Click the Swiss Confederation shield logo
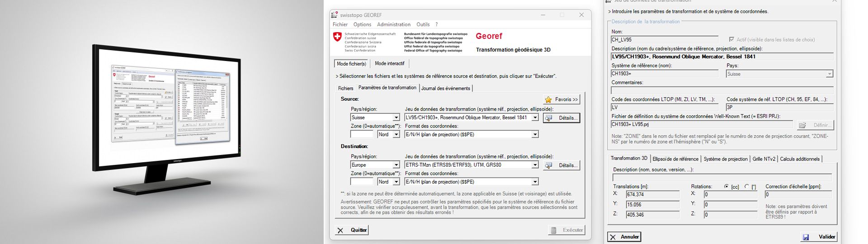The image size is (868, 244). (x=337, y=37)
